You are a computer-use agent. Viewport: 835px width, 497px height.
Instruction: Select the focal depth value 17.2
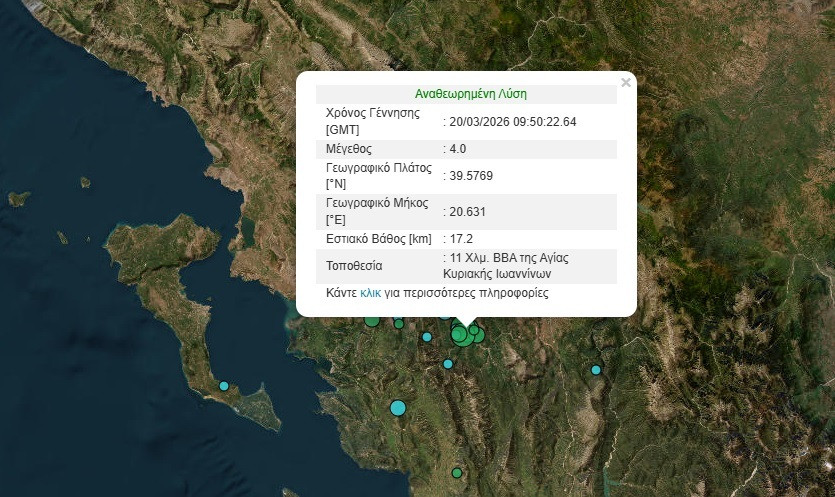point(461,239)
